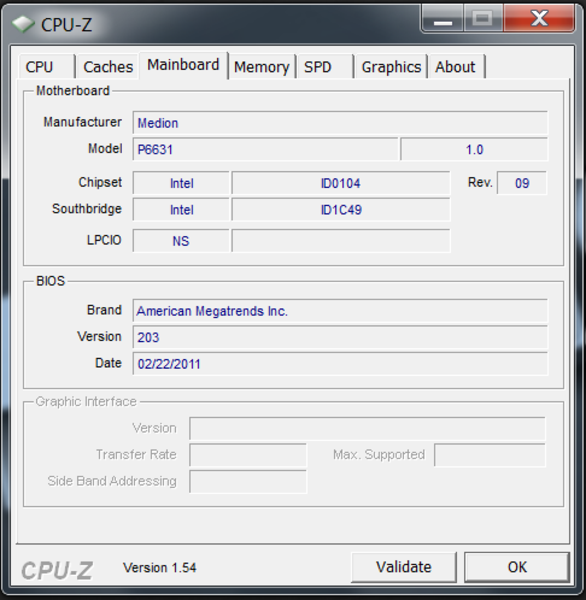The image size is (586, 600).
Task: Go to the About tab
Action: [456, 67]
